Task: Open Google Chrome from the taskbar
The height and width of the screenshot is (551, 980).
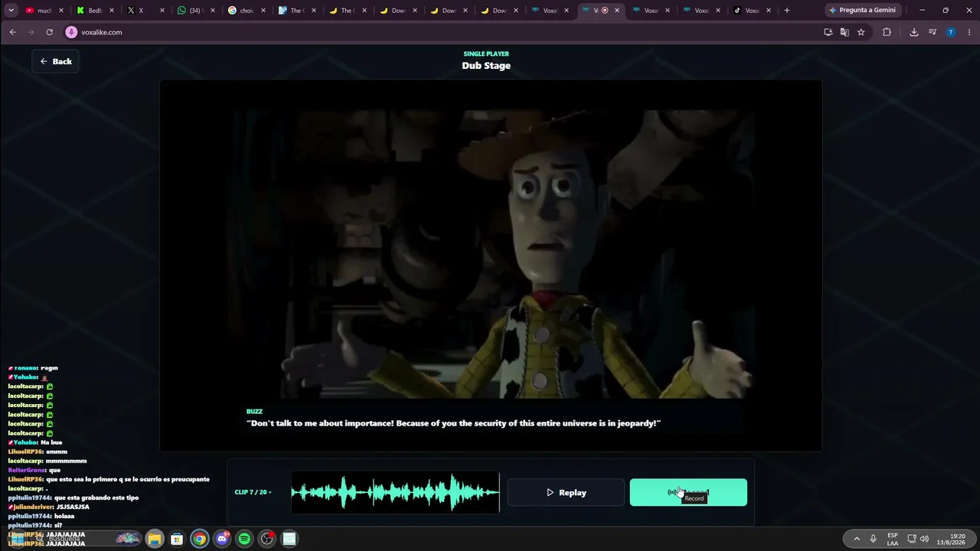Action: coord(199,539)
